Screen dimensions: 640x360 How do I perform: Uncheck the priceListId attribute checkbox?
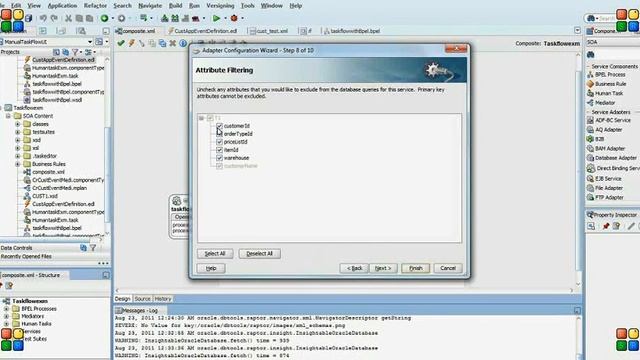[219, 142]
